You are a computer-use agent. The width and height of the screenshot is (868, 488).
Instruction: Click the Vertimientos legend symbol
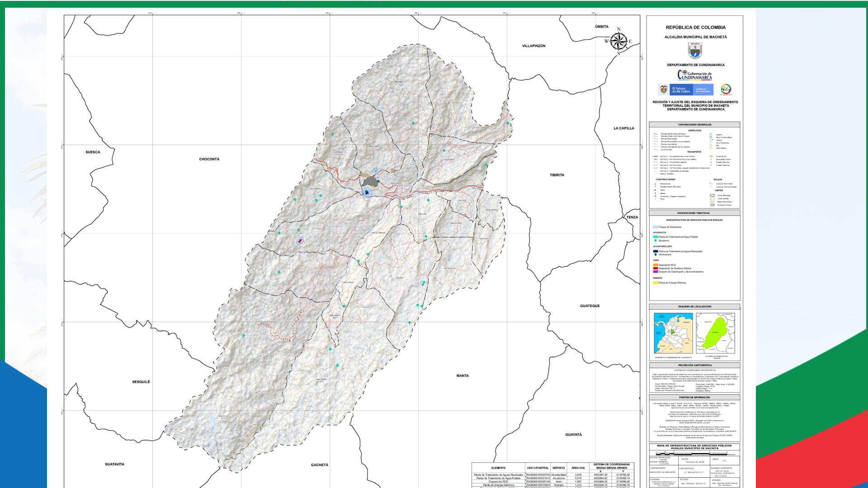656,254
